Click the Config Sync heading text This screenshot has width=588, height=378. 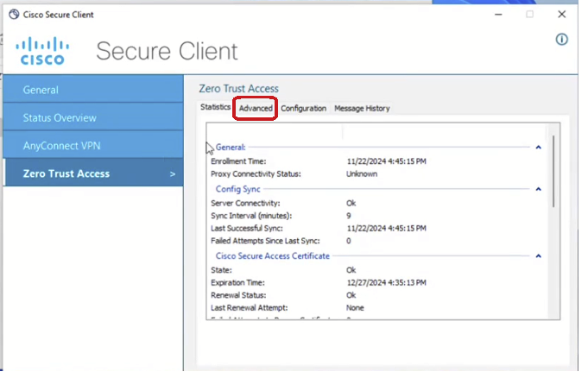[x=237, y=189]
